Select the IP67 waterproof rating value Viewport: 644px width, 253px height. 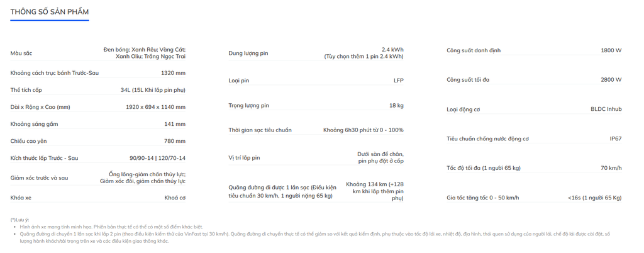pyautogui.click(x=615, y=138)
